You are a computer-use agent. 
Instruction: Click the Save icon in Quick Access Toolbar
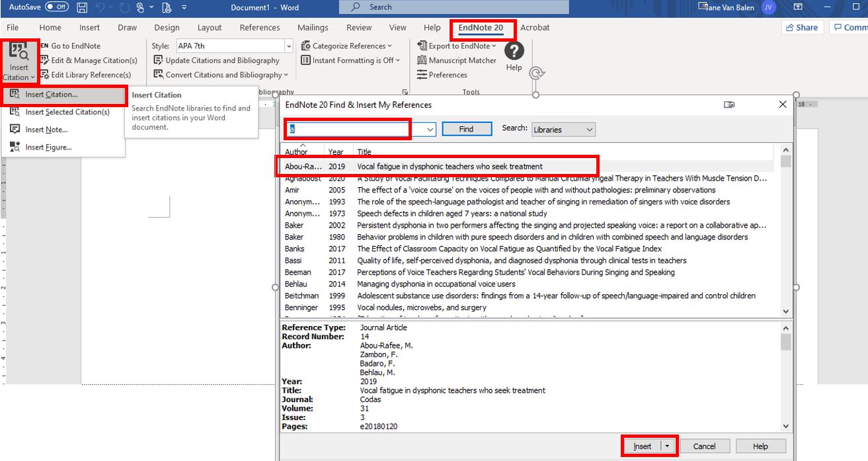[81, 7]
